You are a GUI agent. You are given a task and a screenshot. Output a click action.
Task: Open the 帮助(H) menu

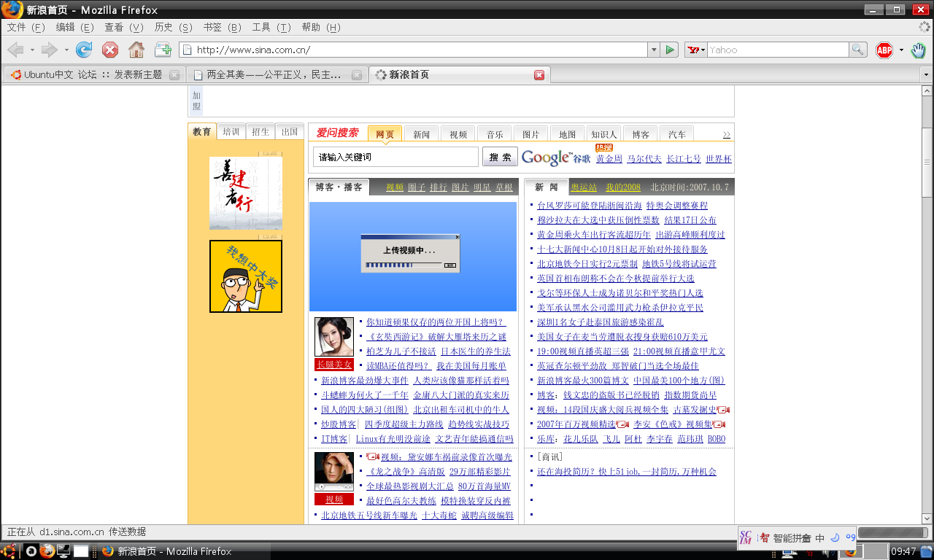click(321, 27)
